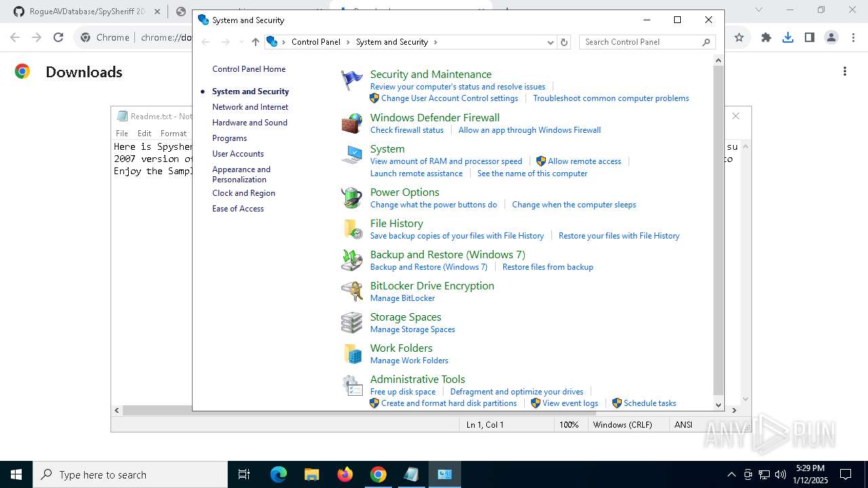Image resolution: width=868 pixels, height=488 pixels.
Task: Click the File History folder icon
Action: [x=351, y=229]
